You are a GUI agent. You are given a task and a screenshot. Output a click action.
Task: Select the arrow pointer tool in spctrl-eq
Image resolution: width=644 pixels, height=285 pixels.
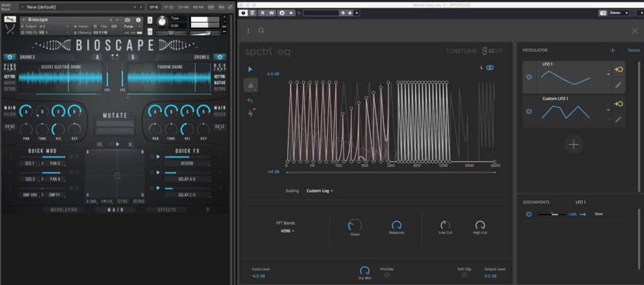tap(250, 69)
